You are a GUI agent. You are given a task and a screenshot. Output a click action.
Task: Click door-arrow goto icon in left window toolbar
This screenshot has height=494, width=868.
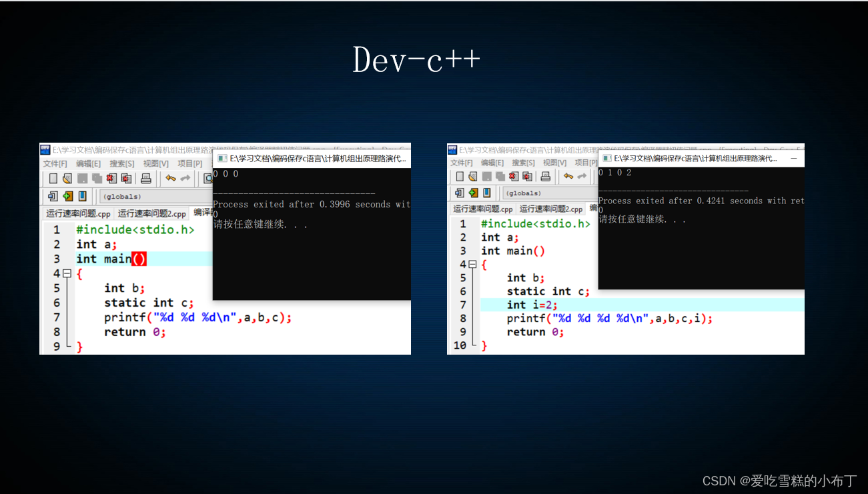coord(53,196)
